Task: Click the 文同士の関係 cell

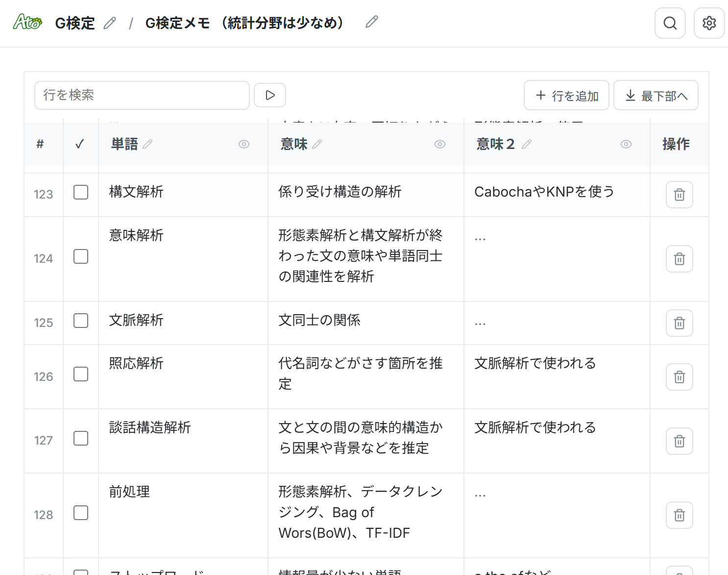Action: (x=366, y=323)
